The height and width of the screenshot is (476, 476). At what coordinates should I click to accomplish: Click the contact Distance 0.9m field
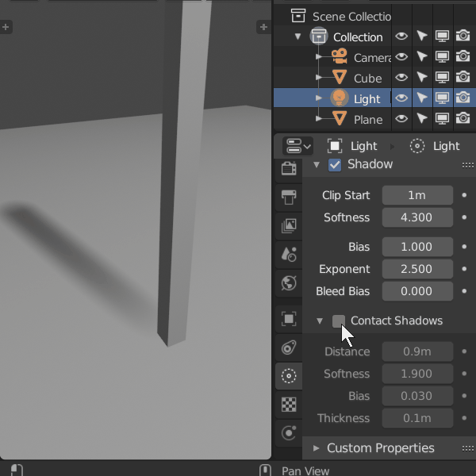[417, 351]
